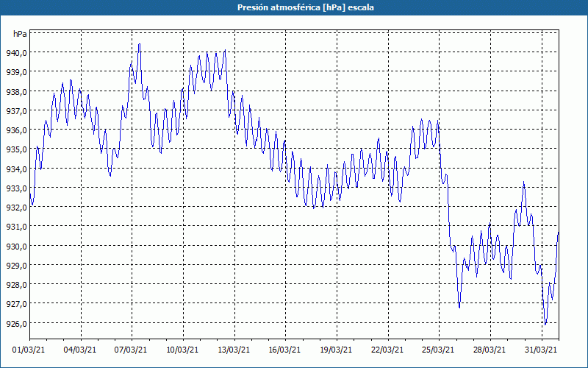Click the 936,0 y-axis value
The image size is (588, 368).
16,130
